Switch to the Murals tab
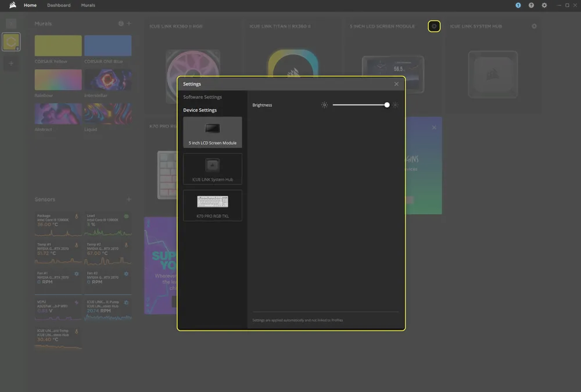Viewport: 581px width, 392px height. point(88,5)
